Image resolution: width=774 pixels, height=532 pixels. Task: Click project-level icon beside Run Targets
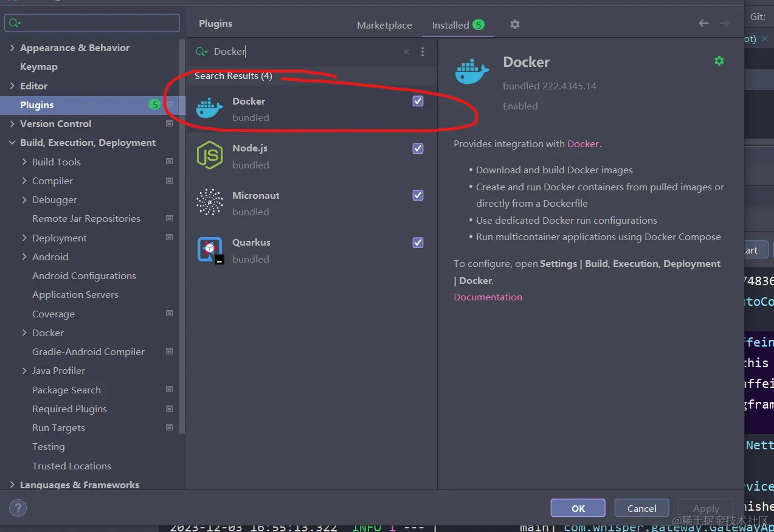(x=169, y=427)
